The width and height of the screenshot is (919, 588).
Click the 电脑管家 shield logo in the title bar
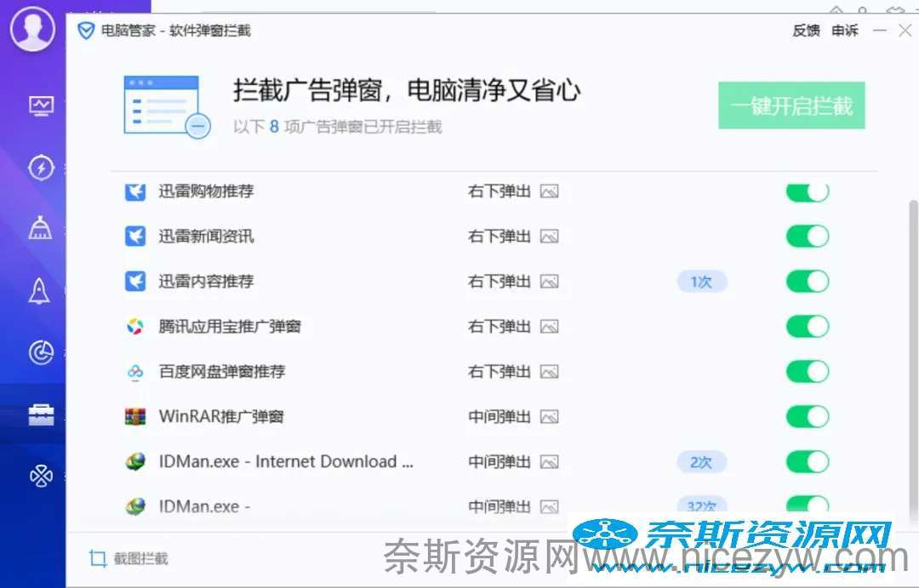pyautogui.click(x=86, y=31)
